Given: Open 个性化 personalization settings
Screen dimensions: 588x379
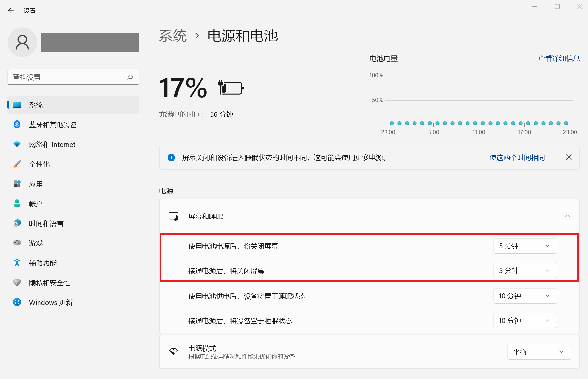Looking at the screenshot, I should [x=39, y=164].
